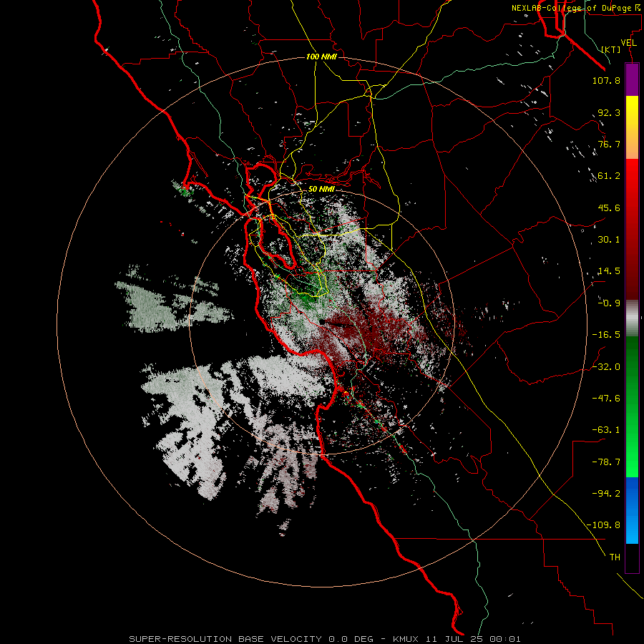Click the 107.8 legend value
Screen dimensions: 644x644
606,80
